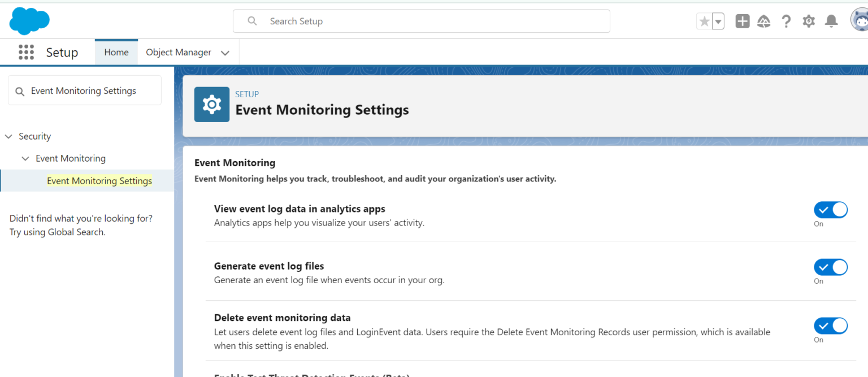The height and width of the screenshot is (377, 868).
Task: Collapse the Security section chevron
Action: coord(8,136)
